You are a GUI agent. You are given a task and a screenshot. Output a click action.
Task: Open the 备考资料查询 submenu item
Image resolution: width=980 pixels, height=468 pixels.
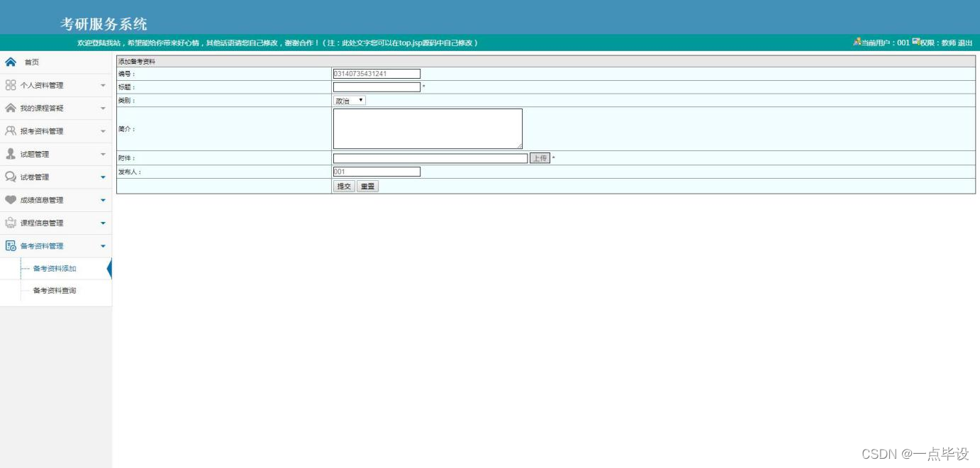click(x=55, y=291)
